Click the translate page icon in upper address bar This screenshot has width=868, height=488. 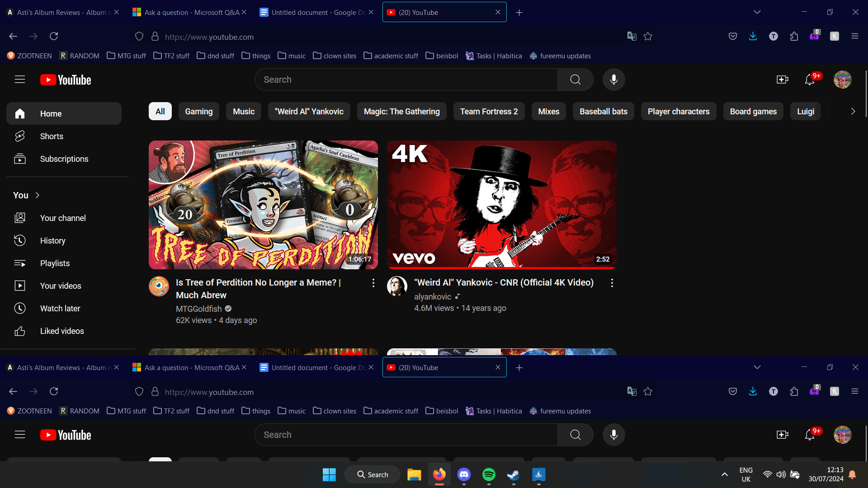pyautogui.click(x=632, y=36)
